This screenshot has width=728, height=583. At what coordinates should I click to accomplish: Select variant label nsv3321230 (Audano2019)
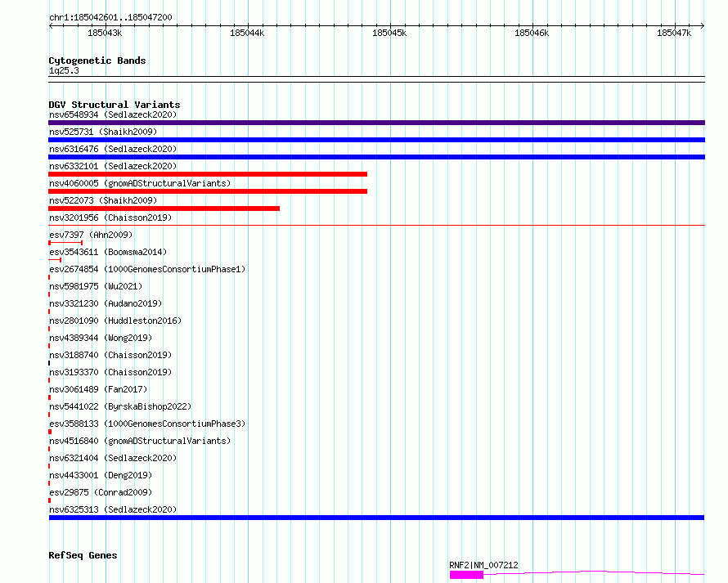click(106, 303)
